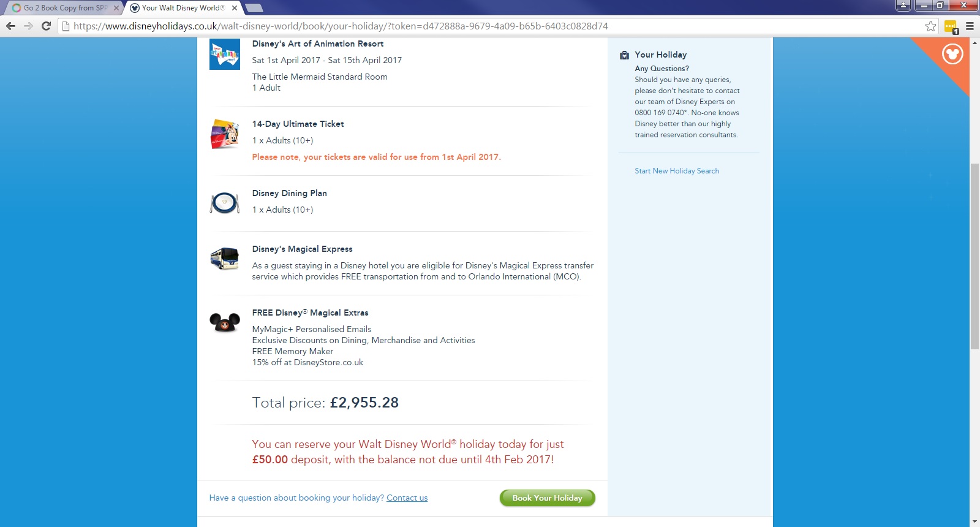The width and height of the screenshot is (980, 527).
Task: Click the scrollbar down arrow
Action: 974,521
